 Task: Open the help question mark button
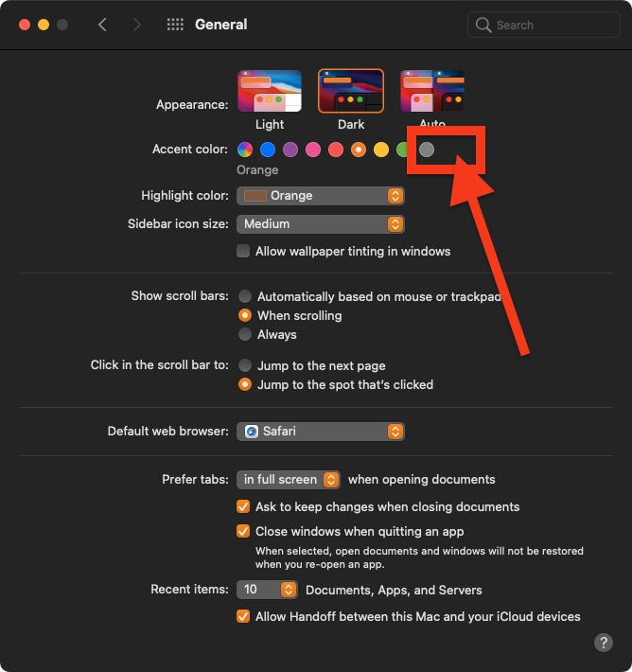click(x=604, y=643)
